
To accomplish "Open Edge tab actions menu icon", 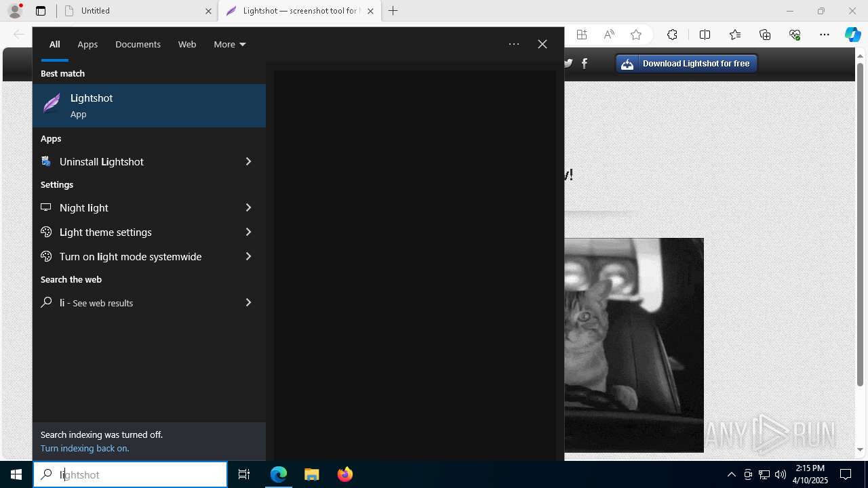I will pyautogui.click(x=41, y=11).
